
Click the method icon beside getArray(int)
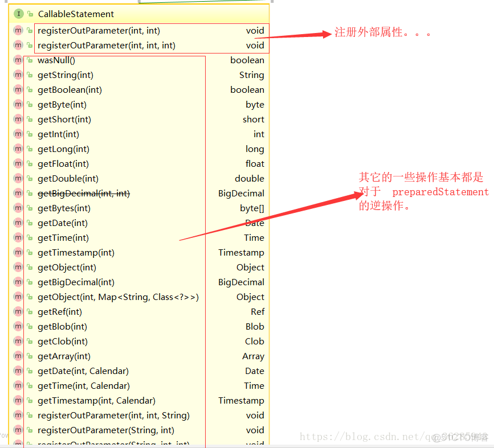pos(18,356)
